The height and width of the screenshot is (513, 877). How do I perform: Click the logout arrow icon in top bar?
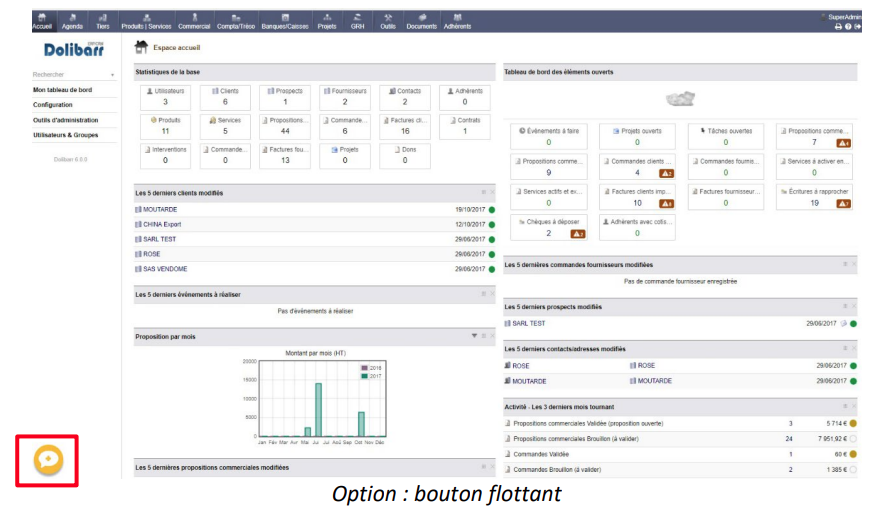click(857, 26)
